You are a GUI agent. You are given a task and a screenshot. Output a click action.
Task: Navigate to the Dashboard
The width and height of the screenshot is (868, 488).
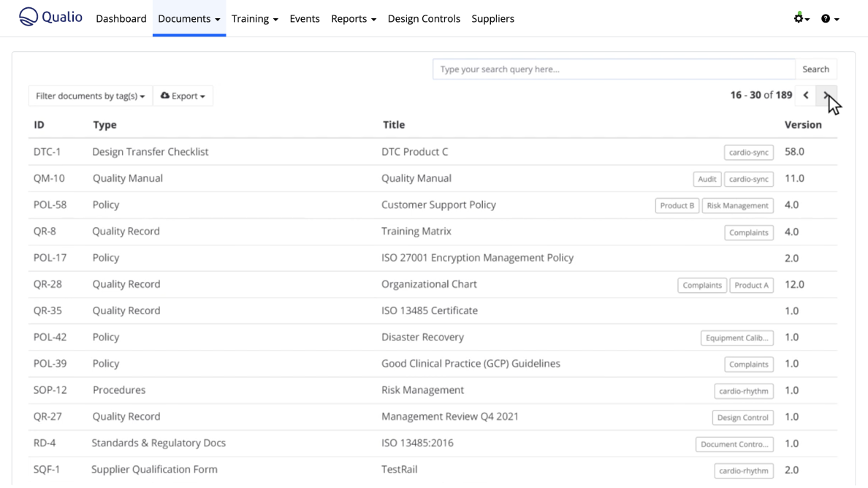coord(121,19)
